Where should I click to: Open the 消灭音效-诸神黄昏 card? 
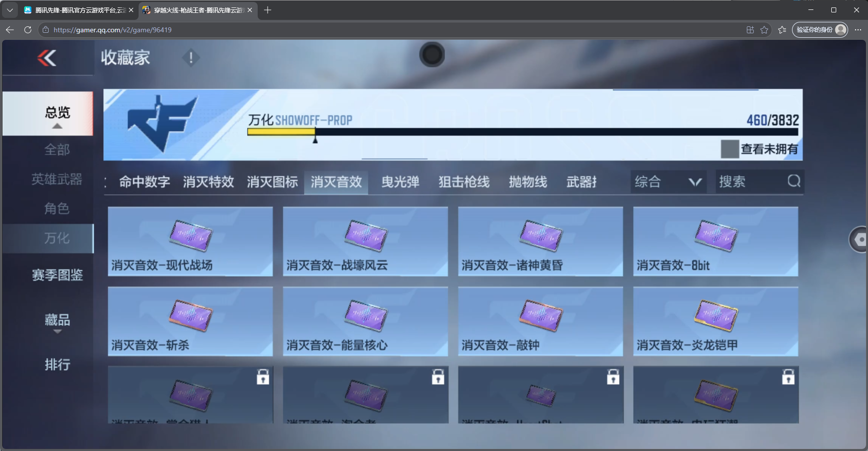coord(540,241)
